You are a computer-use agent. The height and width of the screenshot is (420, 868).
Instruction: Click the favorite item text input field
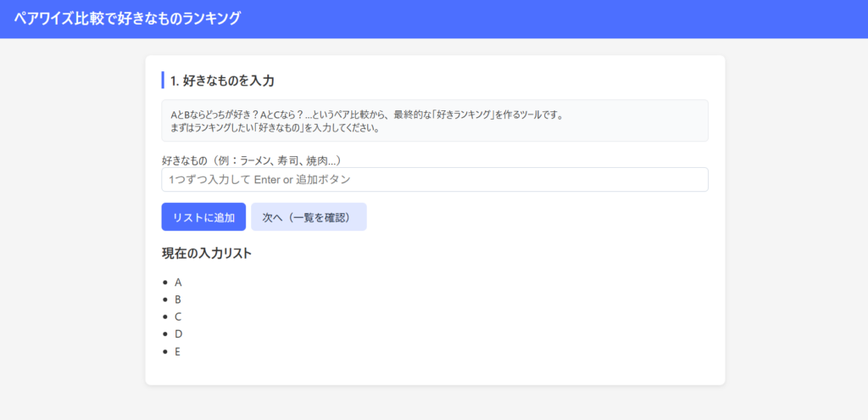tap(434, 180)
